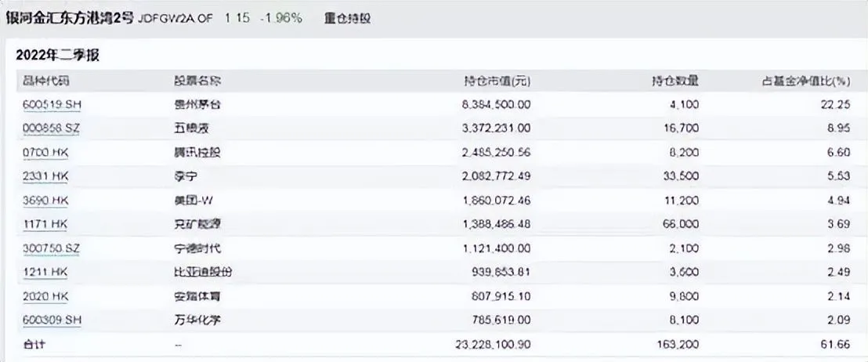Click net value ratio 4.94
868x362 pixels.
click(x=838, y=201)
